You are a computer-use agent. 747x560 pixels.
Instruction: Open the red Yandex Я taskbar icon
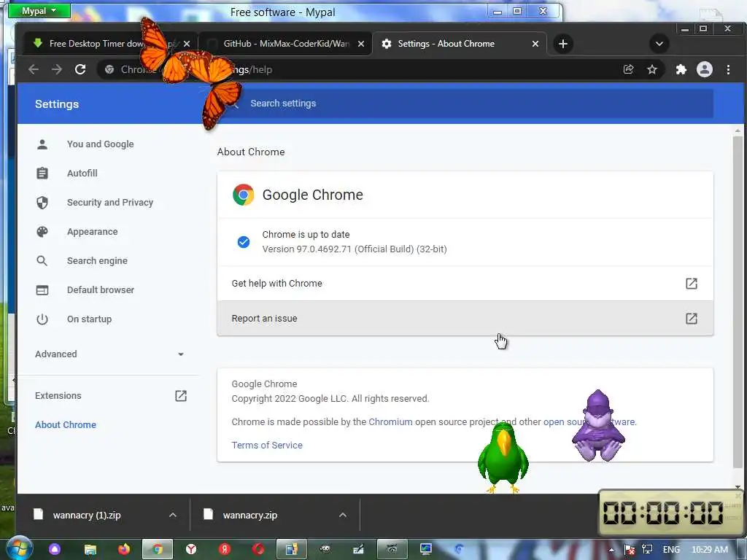[225, 550]
